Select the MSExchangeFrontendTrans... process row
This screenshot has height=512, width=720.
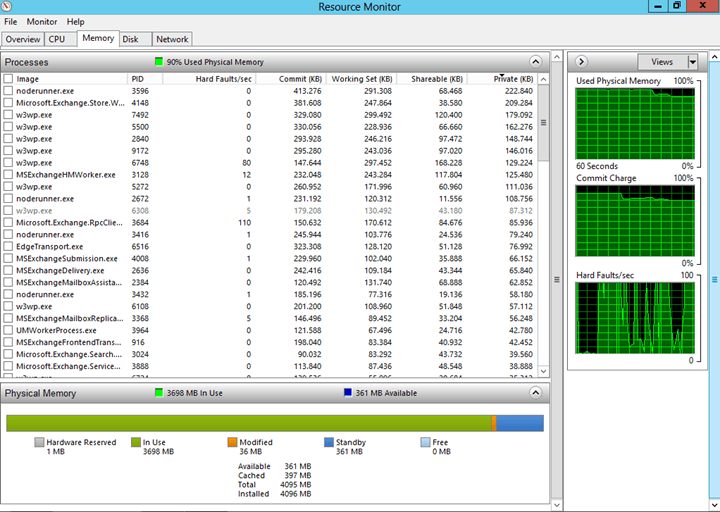(x=270, y=342)
